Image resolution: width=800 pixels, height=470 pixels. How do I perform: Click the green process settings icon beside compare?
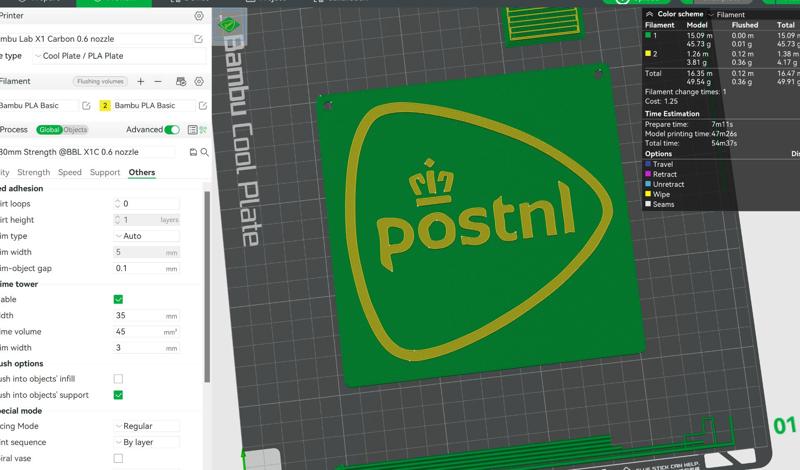(203, 130)
